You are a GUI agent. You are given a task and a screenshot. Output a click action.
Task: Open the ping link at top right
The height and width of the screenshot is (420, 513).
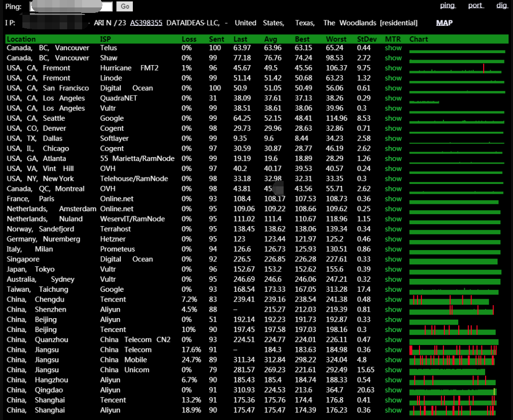447,5
